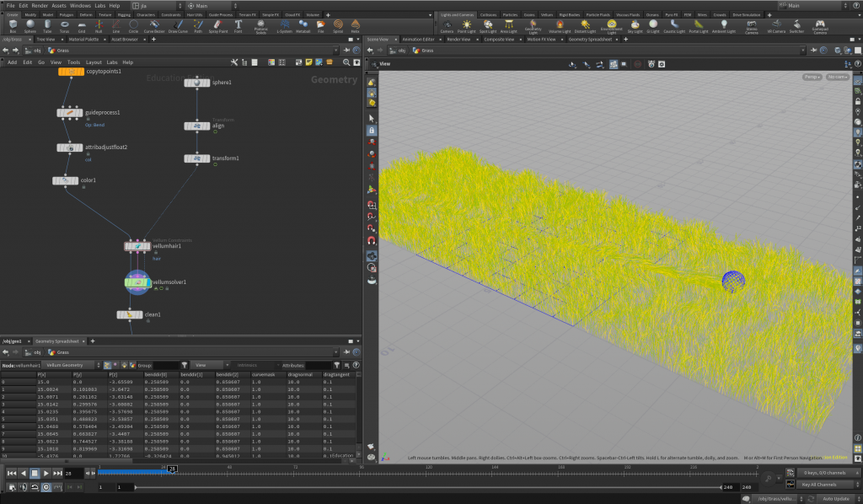Switch to the Deform shelf tab
Screen dimensions: 863x504
pos(86,15)
